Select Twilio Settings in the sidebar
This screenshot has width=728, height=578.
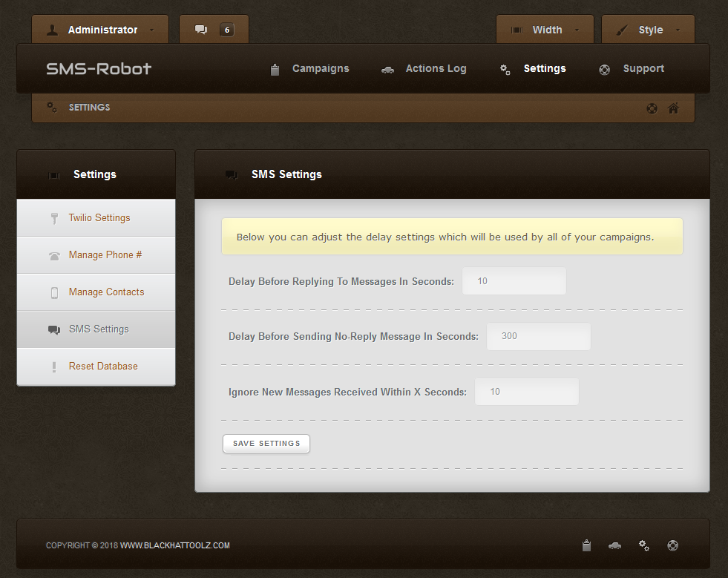[96, 218]
